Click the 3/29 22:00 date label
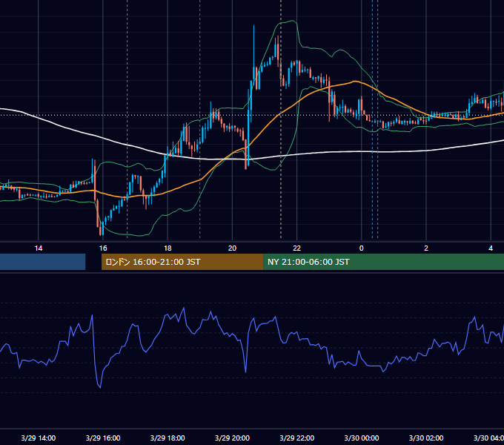This screenshot has width=504, height=445. click(296, 438)
